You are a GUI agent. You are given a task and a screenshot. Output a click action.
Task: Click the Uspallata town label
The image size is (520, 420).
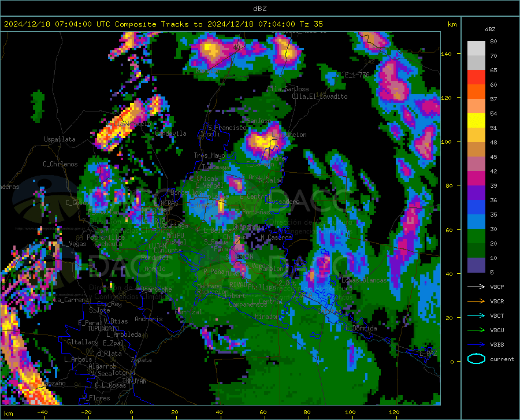pyautogui.click(x=60, y=139)
